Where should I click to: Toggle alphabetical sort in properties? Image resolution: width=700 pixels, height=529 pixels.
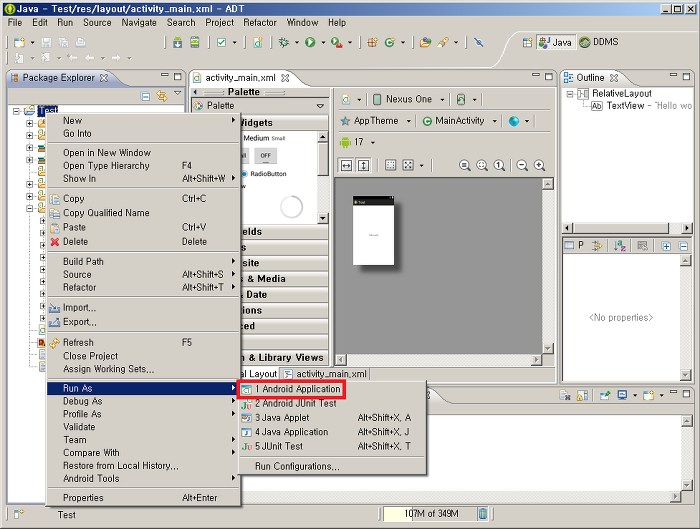click(x=620, y=246)
